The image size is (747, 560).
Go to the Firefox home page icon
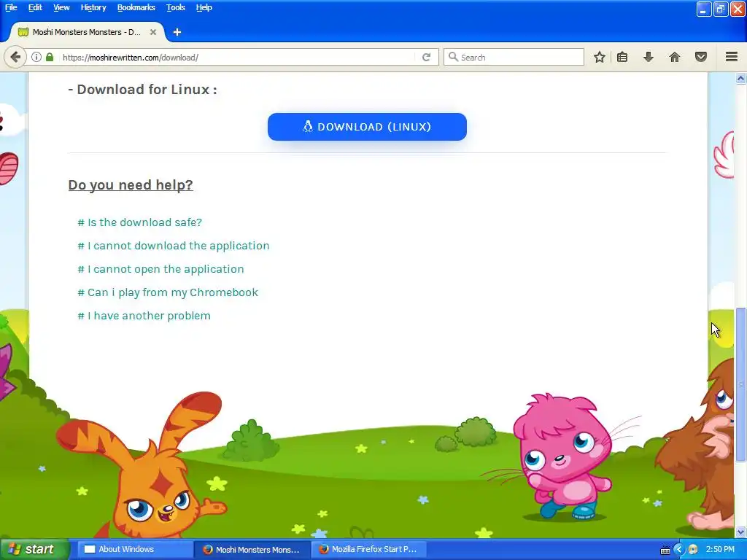675,57
